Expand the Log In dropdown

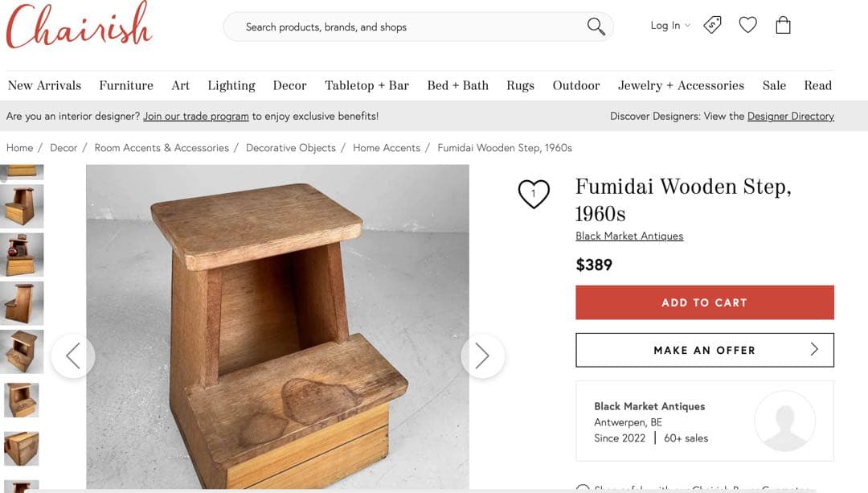point(670,26)
